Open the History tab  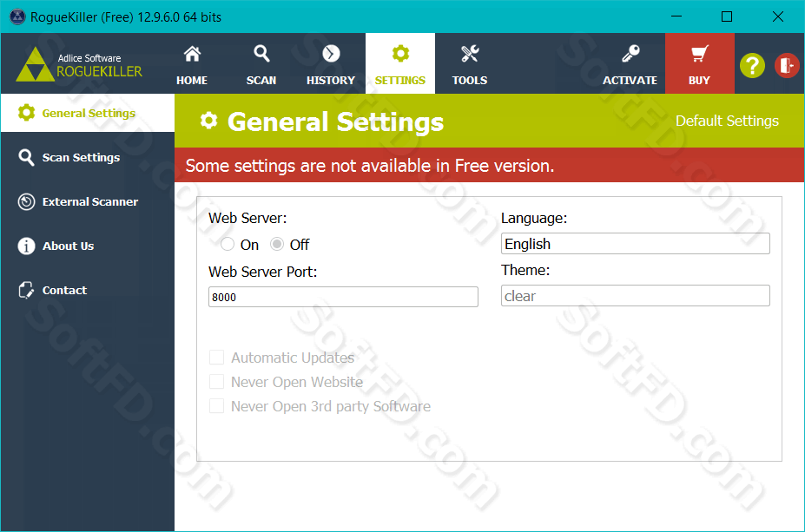[x=331, y=63]
